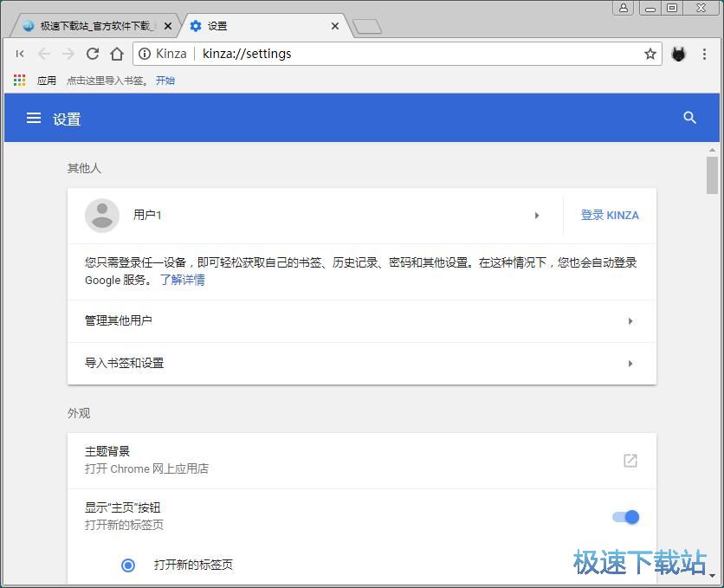Click the 应用 bookmarks bar label
This screenshot has width=724, height=588.
(47, 81)
